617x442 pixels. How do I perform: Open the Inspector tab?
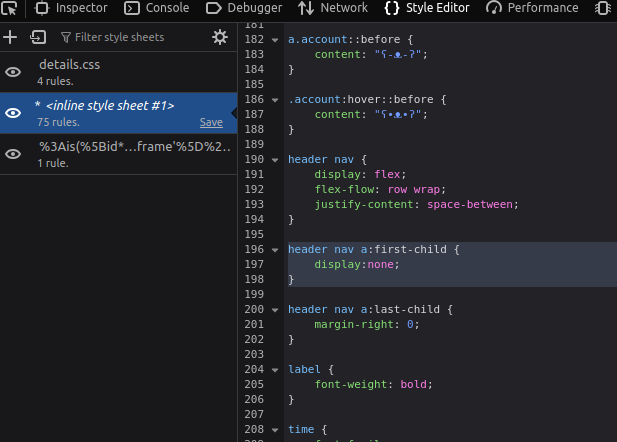click(x=71, y=8)
